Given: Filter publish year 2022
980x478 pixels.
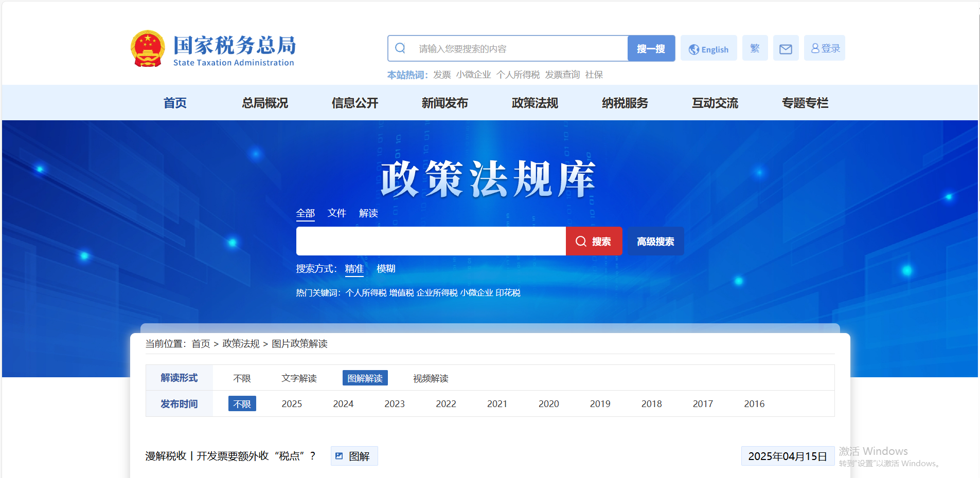Looking at the screenshot, I should pos(446,404).
